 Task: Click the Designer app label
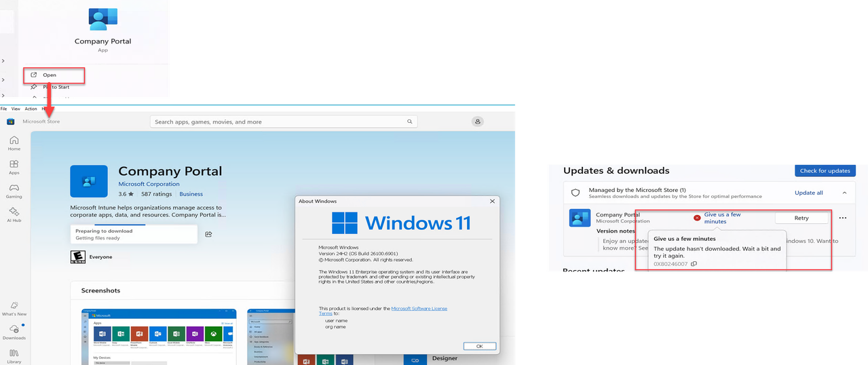(x=445, y=358)
